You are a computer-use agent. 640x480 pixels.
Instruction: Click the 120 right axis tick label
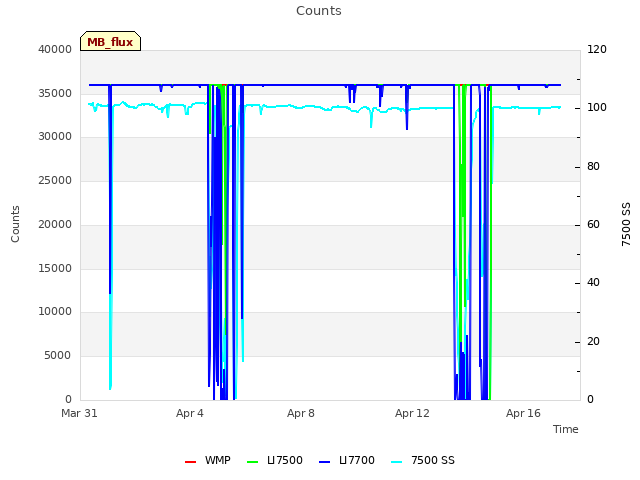pos(597,49)
